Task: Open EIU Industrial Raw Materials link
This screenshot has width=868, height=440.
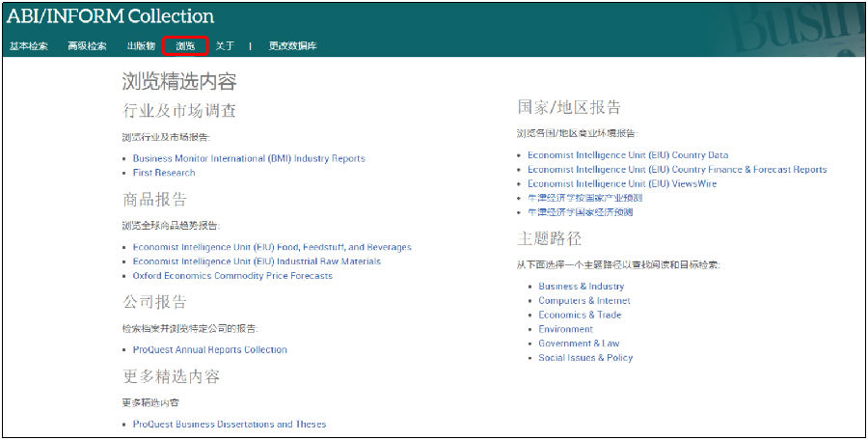Action: (x=257, y=261)
